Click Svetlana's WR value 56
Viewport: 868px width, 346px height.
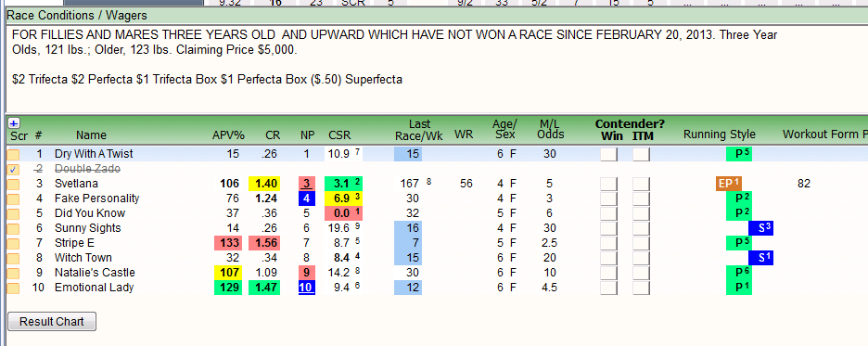coord(466,184)
